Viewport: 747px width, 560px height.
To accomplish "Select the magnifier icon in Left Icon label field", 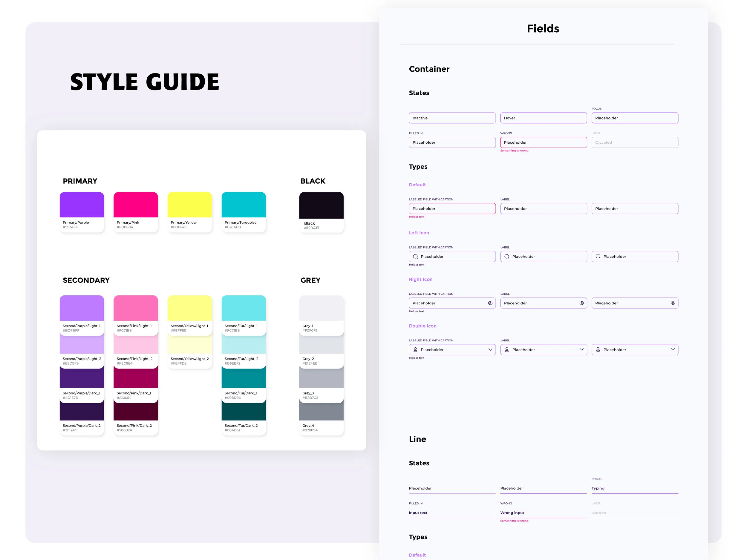I will point(507,257).
